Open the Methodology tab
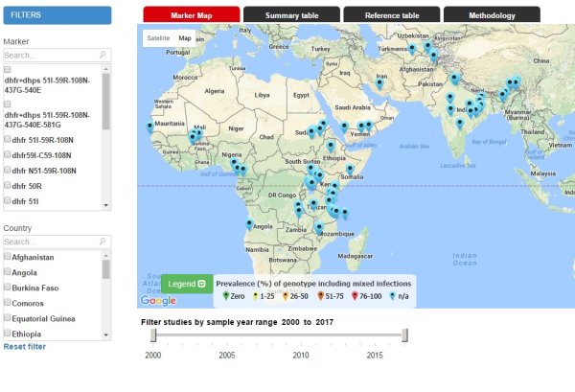This screenshot has width=575, height=392. [492, 16]
